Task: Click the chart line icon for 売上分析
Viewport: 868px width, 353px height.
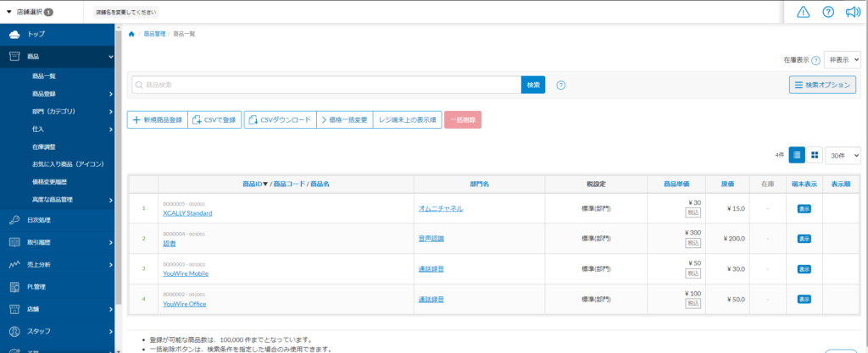Action: (15, 265)
